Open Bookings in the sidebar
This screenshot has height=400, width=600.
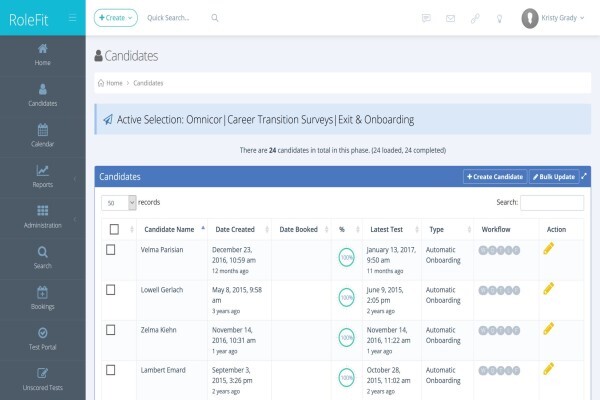click(x=42, y=298)
